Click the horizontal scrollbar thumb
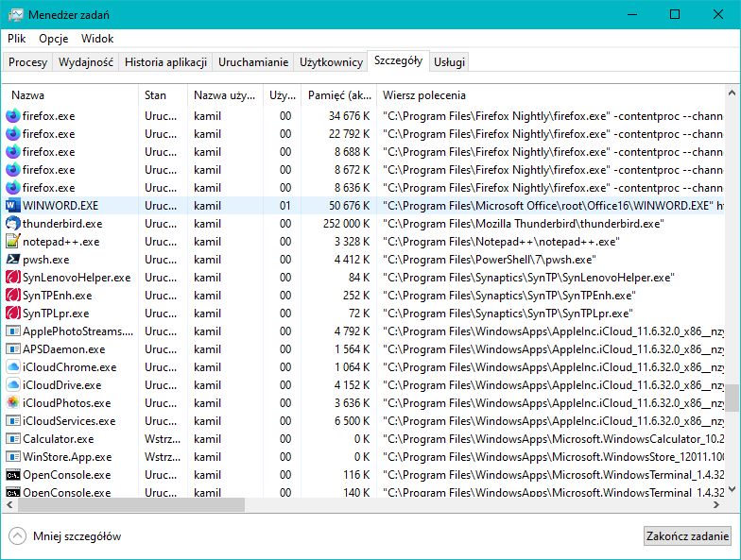 (x=132, y=505)
